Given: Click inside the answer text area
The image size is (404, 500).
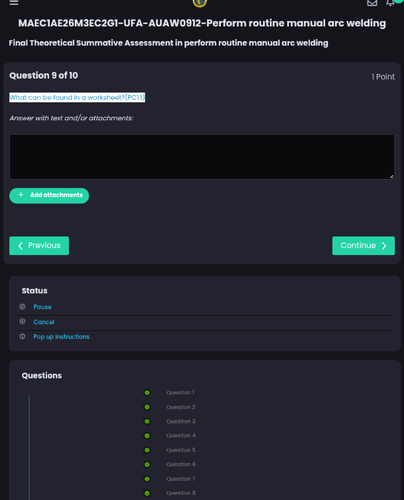Looking at the screenshot, I should coord(202,157).
